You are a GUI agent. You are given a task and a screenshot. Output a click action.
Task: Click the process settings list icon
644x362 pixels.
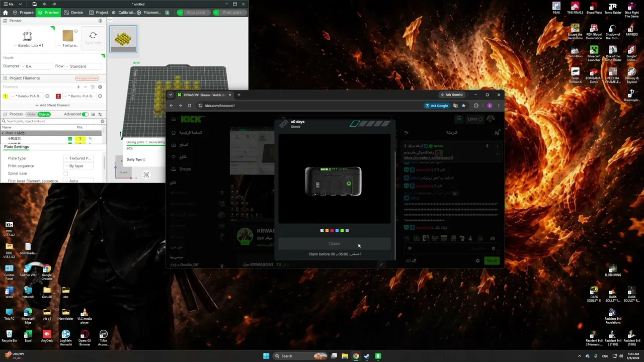(x=93, y=114)
